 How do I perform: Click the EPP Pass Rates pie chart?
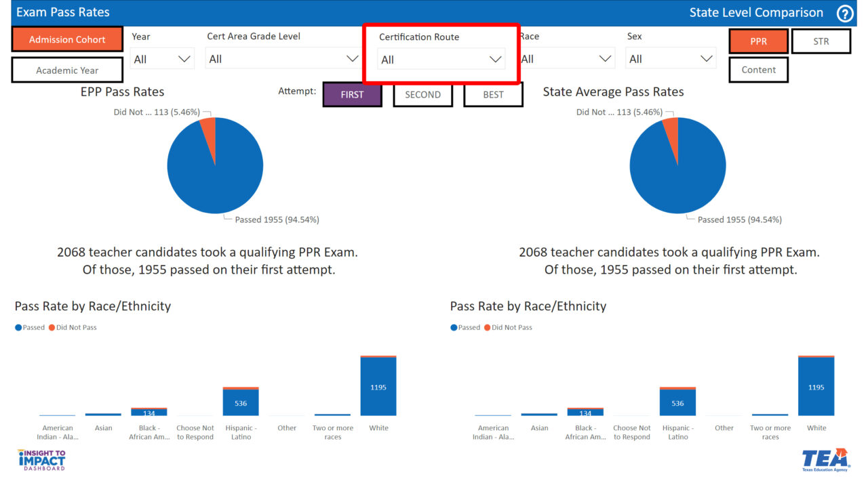pyautogui.click(x=215, y=165)
